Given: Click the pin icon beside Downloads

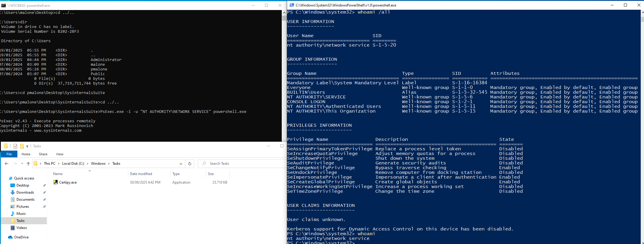Looking at the screenshot, I should [x=44, y=192].
